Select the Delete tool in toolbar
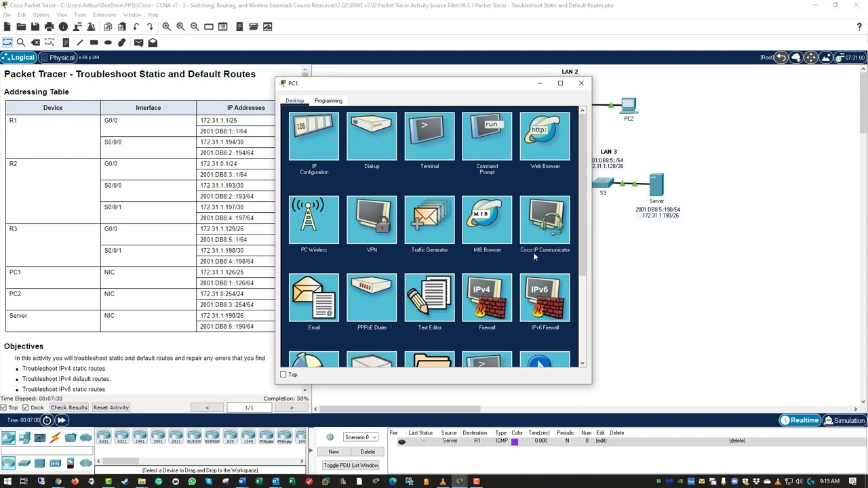The width and height of the screenshot is (868, 488). point(35,42)
